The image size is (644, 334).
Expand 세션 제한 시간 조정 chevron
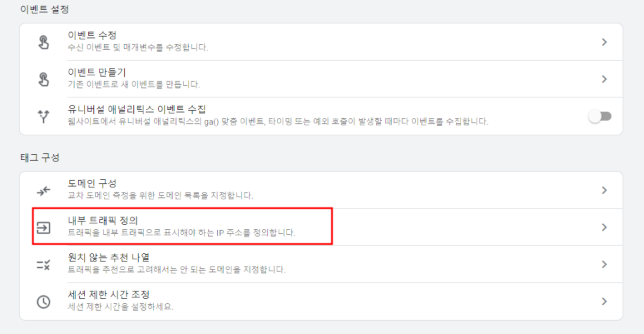point(604,301)
